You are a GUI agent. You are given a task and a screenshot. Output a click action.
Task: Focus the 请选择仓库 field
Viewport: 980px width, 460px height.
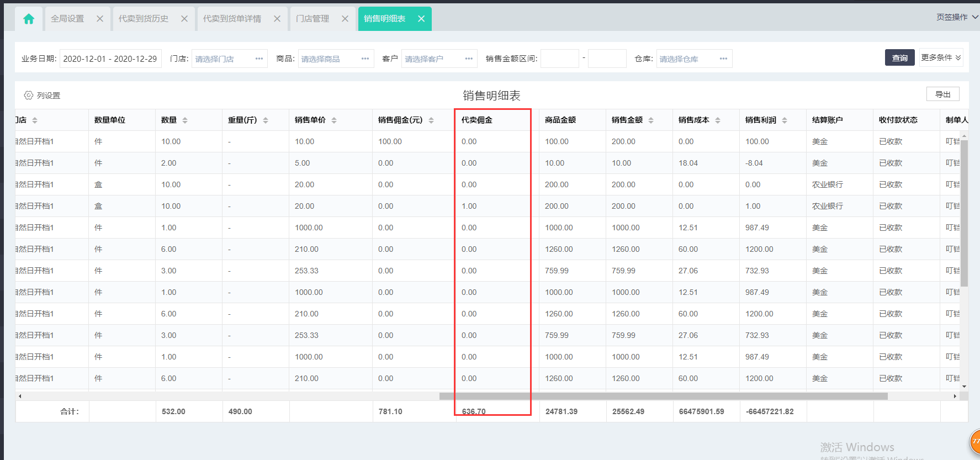click(694, 59)
